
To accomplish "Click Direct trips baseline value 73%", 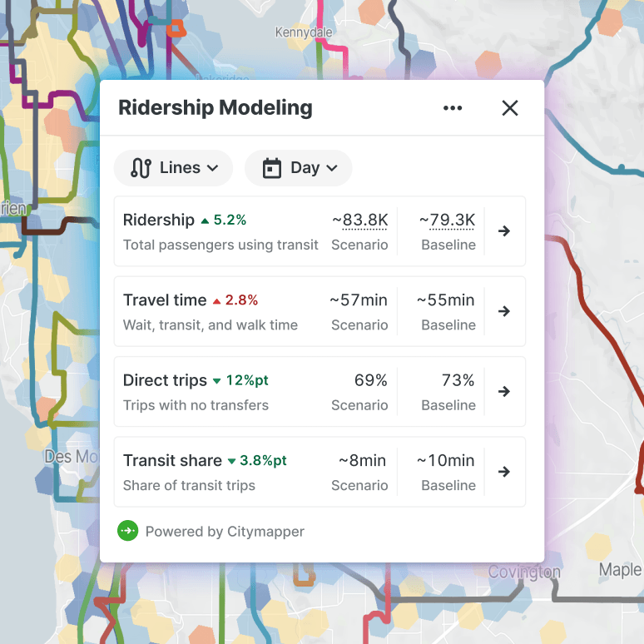I will pyautogui.click(x=458, y=380).
